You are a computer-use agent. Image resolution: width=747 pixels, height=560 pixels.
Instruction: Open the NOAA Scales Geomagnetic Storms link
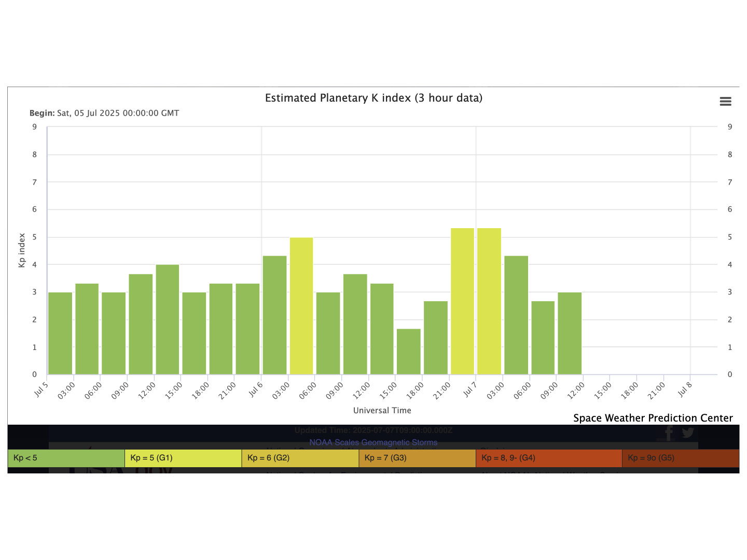pos(374,442)
